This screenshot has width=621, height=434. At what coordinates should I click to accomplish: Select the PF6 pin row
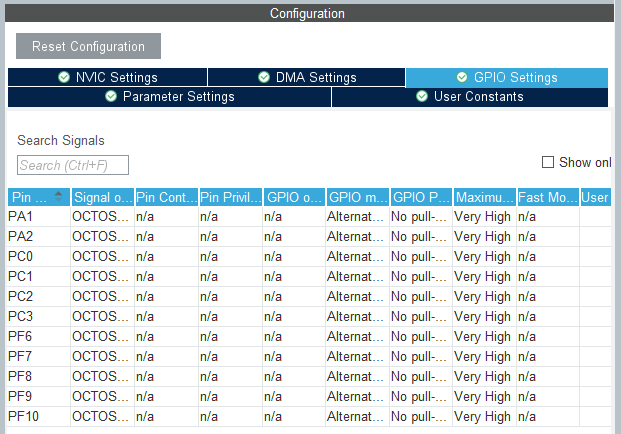pyautogui.click(x=309, y=337)
